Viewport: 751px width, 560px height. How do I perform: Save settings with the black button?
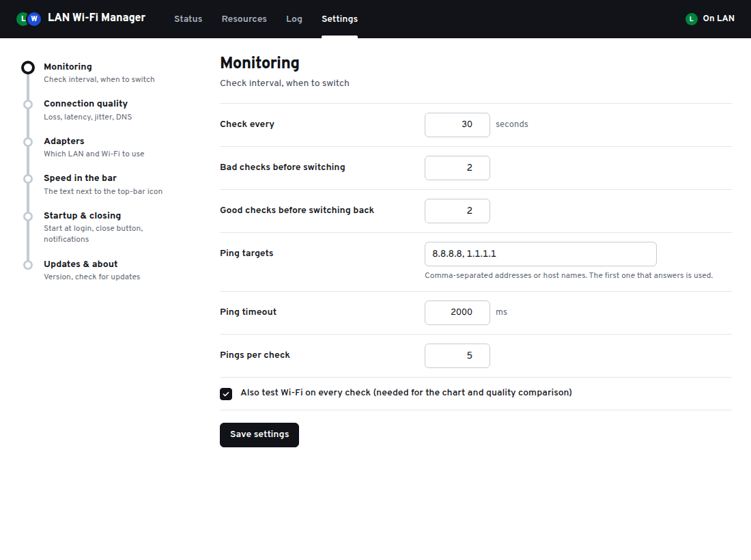tap(259, 435)
